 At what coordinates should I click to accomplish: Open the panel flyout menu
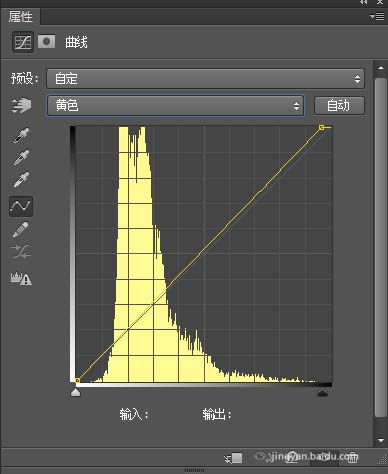pyautogui.click(x=377, y=16)
